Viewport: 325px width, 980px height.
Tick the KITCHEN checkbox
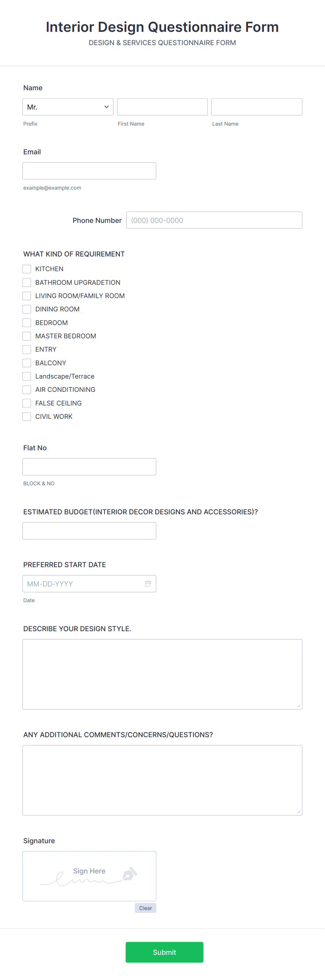[27, 269]
